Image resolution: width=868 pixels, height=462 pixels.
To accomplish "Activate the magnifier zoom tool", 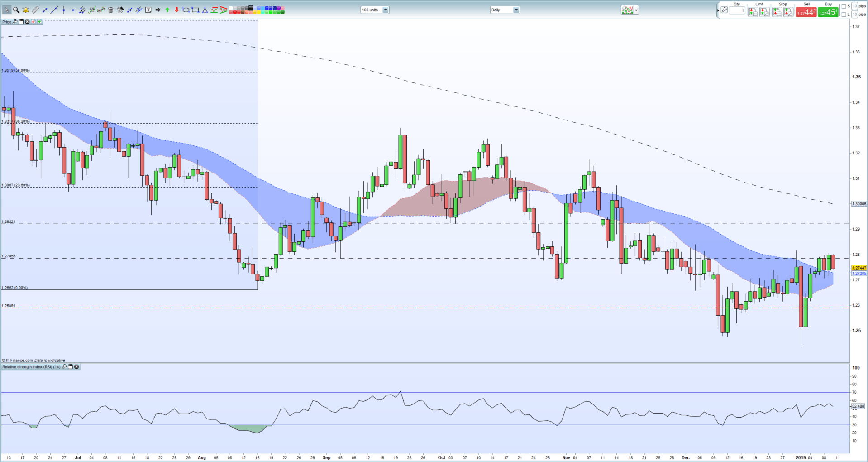I will pyautogui.click(x=16, y=10).
